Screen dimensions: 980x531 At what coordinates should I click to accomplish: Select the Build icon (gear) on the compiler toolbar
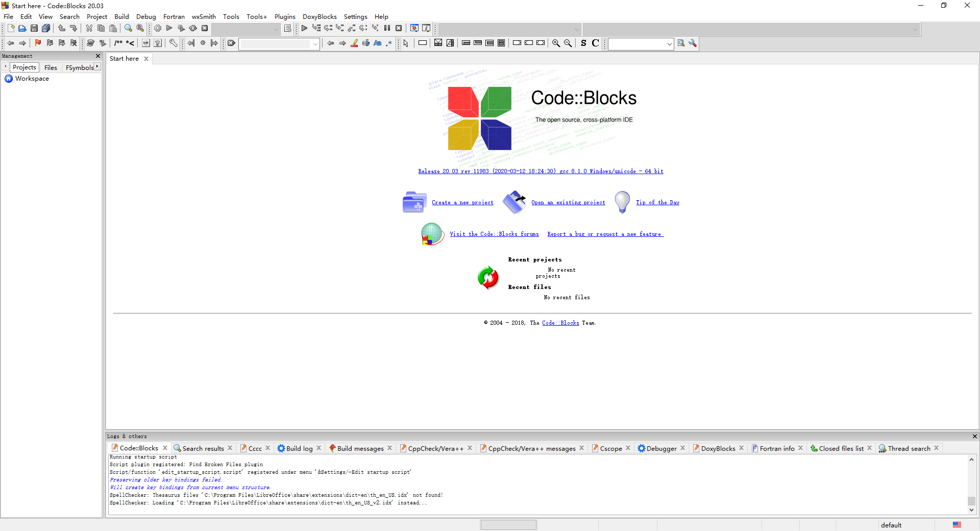pos(158,28)
